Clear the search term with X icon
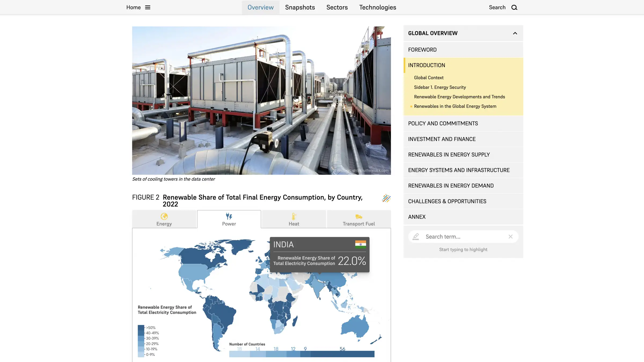This screenshot has width=644, height=362. pyautogui.click(x=510, y=237)
